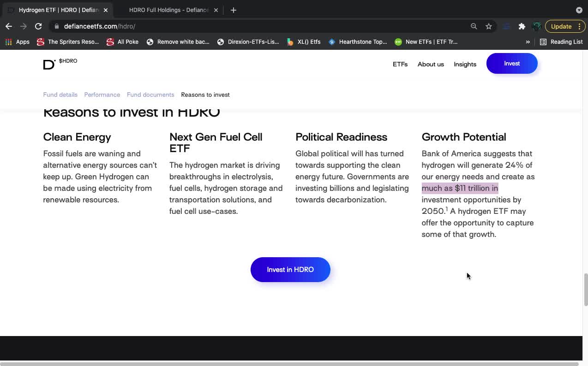The image size is (588, 366).
Task: Click the horizontal scrollbar at bottom
Action: 289,364
